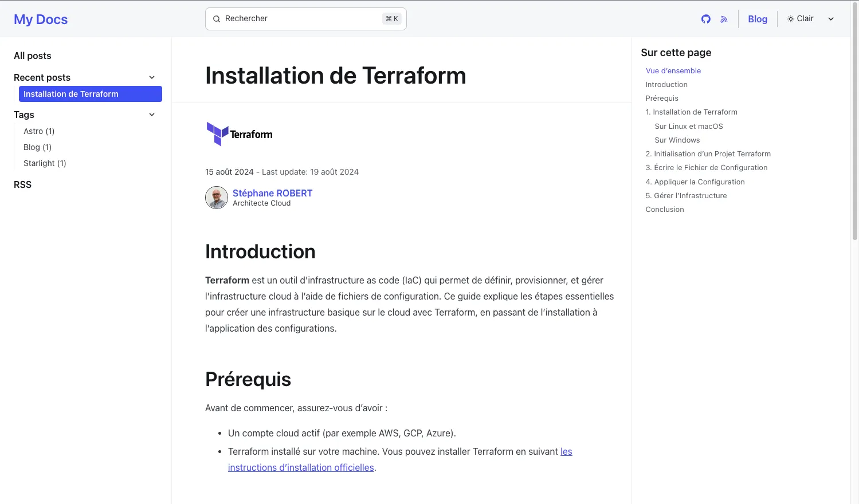Select Installation de Terraform sidebar post
This screenshot has height=504, width=859.
click(x=91, y=94)
